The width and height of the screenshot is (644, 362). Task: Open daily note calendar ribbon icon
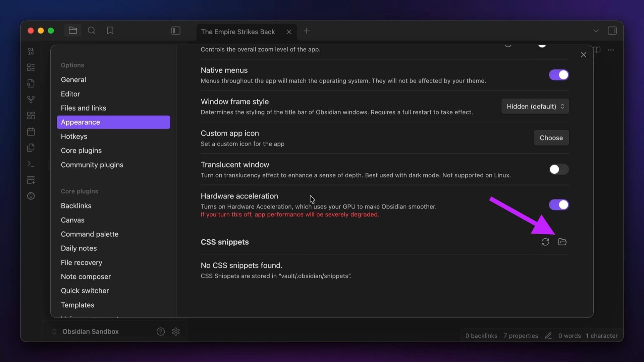[31, 132]
